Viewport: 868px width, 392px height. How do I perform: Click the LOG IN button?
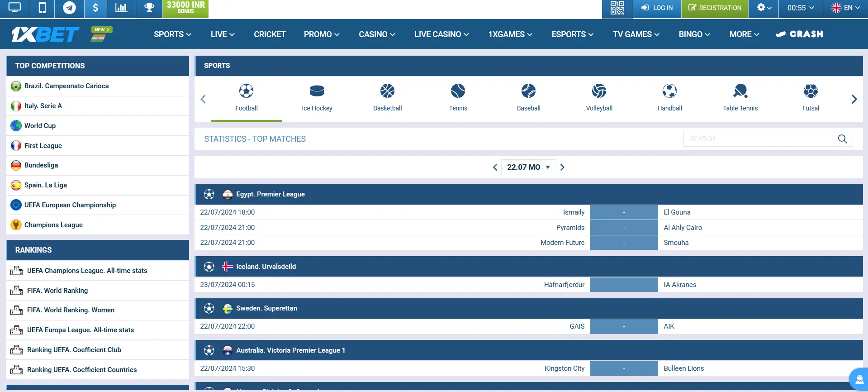pyautogui.click(x=657, y=8)
